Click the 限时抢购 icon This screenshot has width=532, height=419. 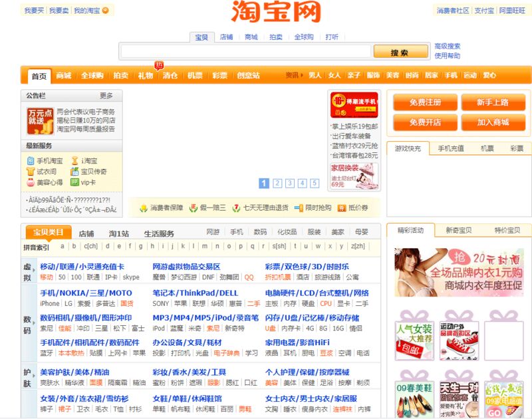299,208
